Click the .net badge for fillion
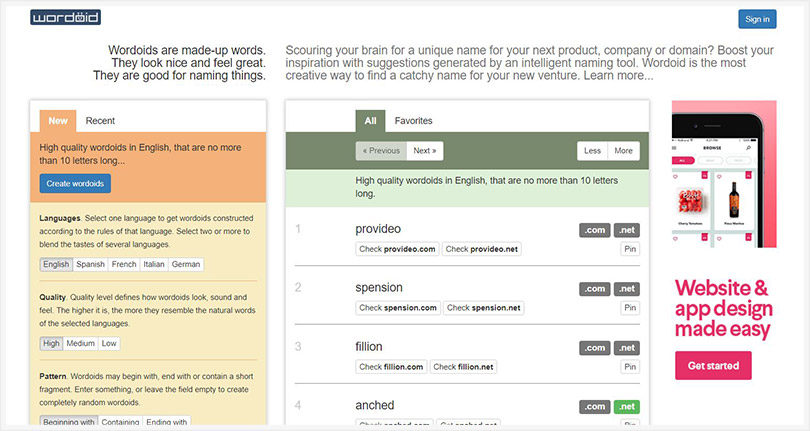This screenshot has height=431, width=810. click(x=627, y=348)
